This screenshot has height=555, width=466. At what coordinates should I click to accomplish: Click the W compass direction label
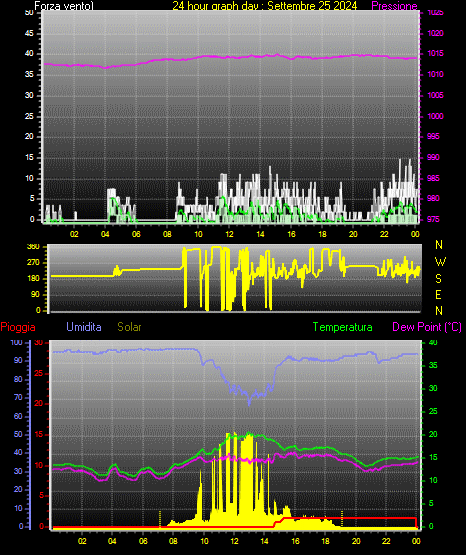pyautogui.click(x=440, y=262)
